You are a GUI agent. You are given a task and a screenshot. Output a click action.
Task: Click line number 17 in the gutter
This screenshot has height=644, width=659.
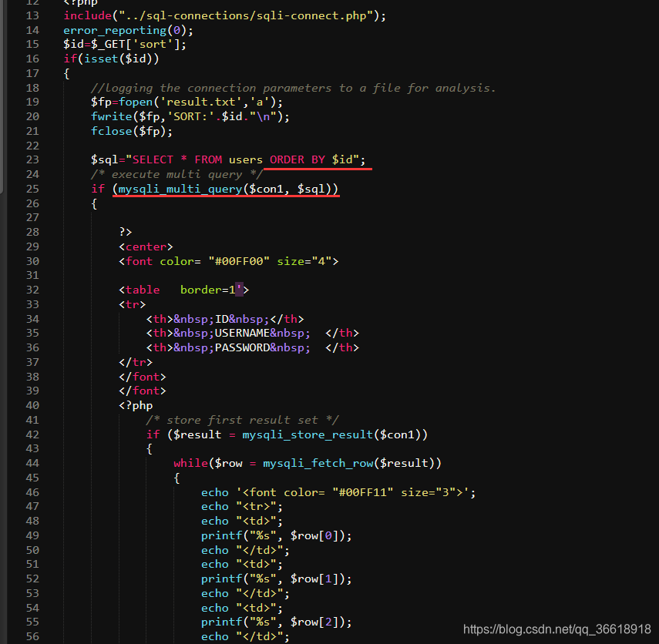coord(32,73)
